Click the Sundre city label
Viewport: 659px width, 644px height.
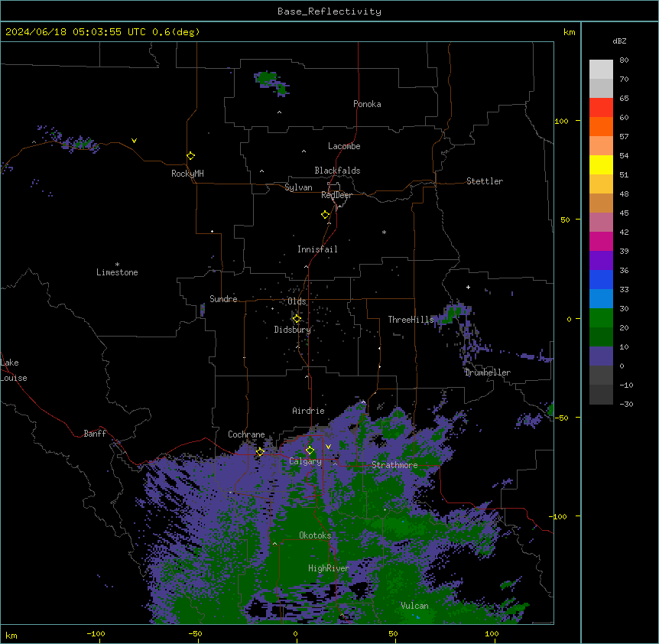point(223,299)
